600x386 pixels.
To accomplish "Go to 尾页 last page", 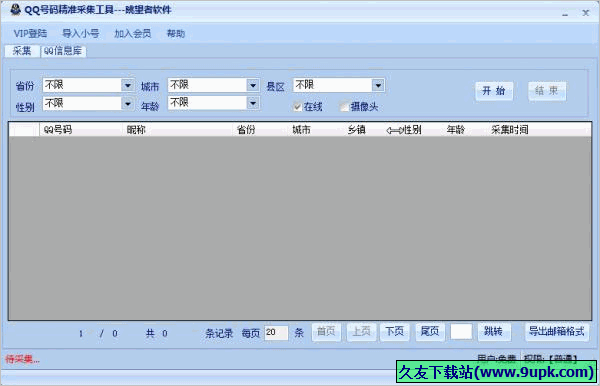I will tap(430, 331).
